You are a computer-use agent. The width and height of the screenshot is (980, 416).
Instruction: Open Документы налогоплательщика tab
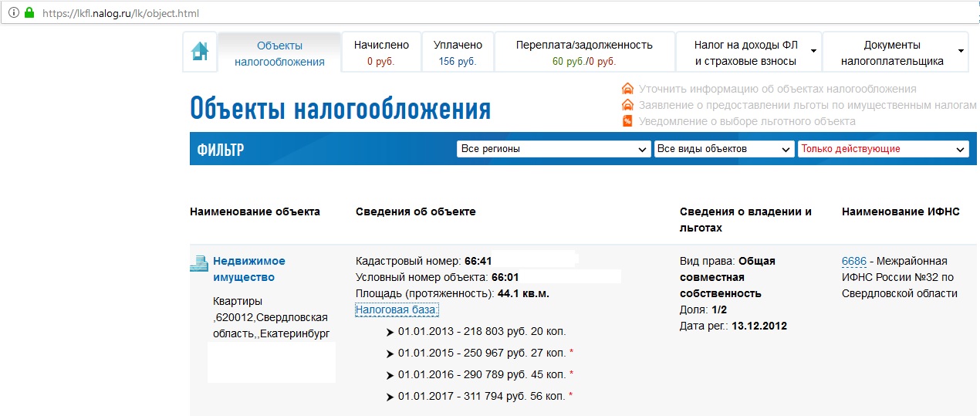(895, 52)
